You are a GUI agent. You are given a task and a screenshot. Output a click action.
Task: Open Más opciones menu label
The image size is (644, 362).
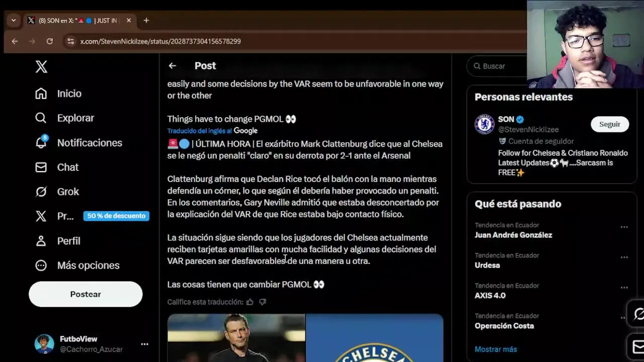(89, 265)
